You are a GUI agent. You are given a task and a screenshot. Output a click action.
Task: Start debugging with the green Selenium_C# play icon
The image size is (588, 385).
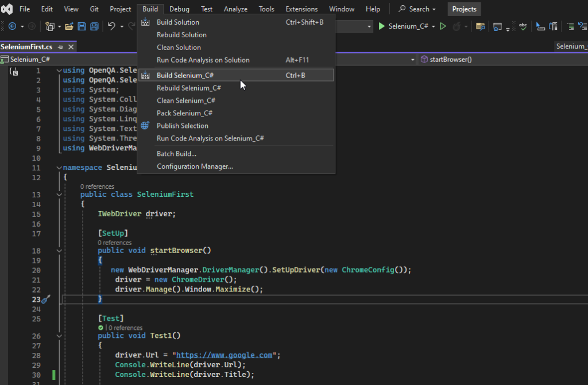(381, 26)
